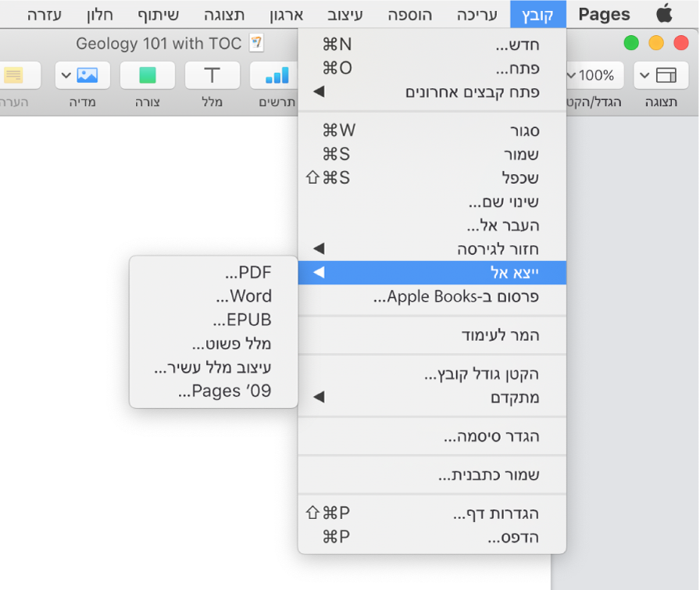Open the עיצוב (Format) menu

tap(345, 15)
